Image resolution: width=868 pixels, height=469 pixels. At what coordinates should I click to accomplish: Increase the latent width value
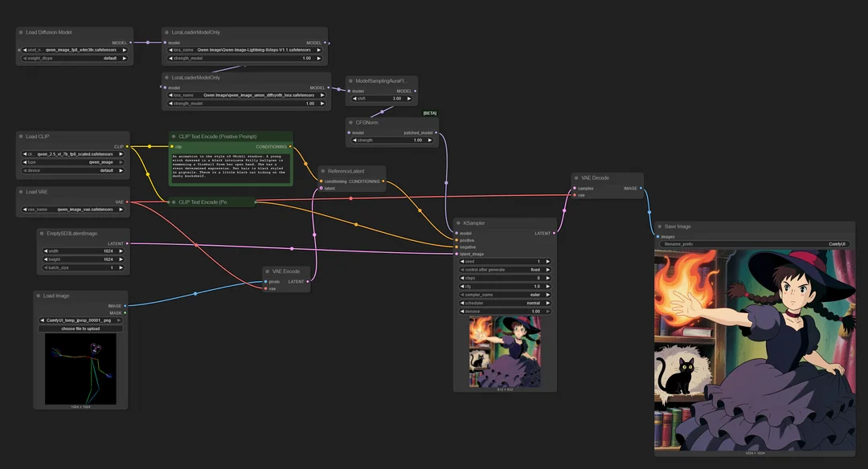[x=121, y=251]
